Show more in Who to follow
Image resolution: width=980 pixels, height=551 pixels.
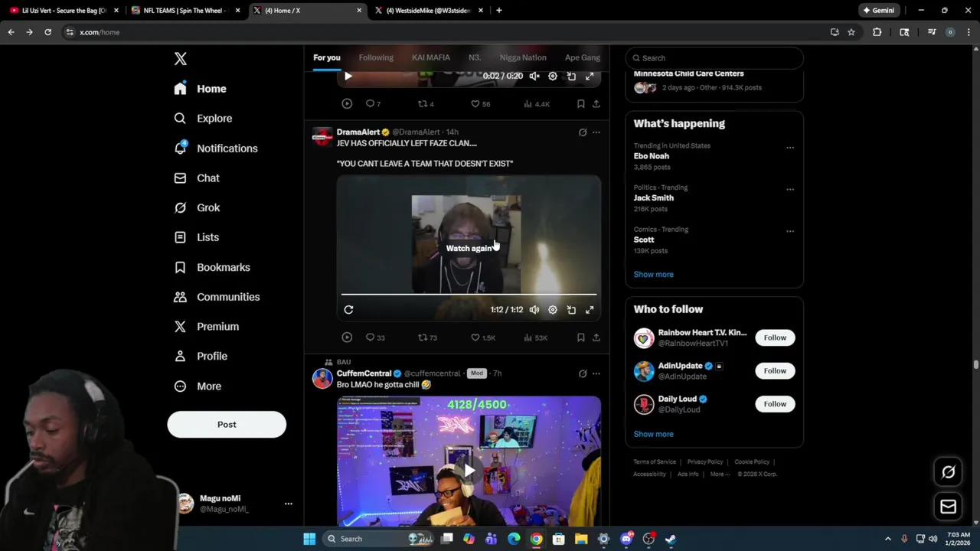coord(653,434)
